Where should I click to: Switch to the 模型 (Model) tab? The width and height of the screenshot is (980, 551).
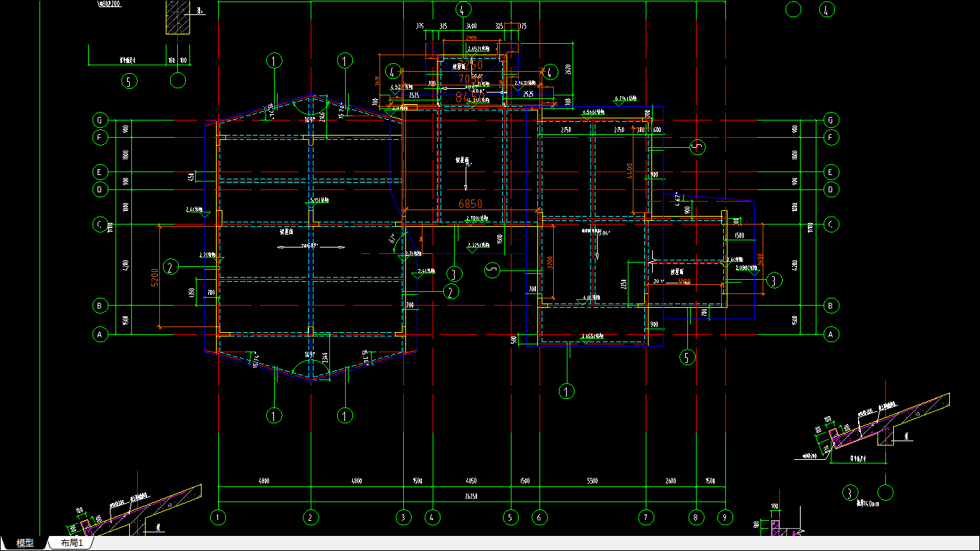[x=25, y=543]
